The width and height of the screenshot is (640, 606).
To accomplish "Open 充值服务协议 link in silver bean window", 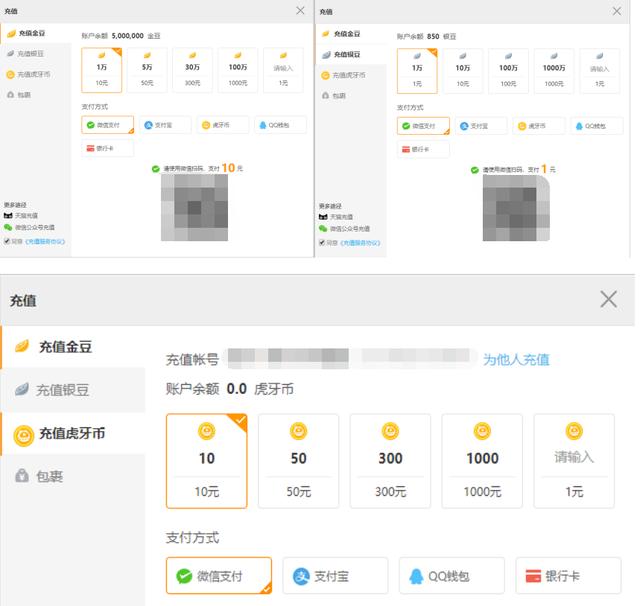I will pos(360,243).
